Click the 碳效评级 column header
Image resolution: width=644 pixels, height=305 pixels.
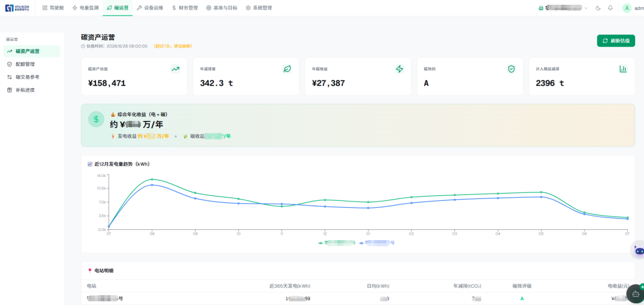pyautogui.click(x=522, y=286)
